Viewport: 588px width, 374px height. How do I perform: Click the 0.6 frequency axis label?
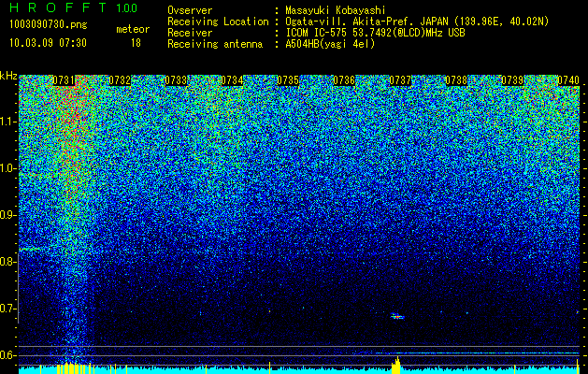[7, 355]
